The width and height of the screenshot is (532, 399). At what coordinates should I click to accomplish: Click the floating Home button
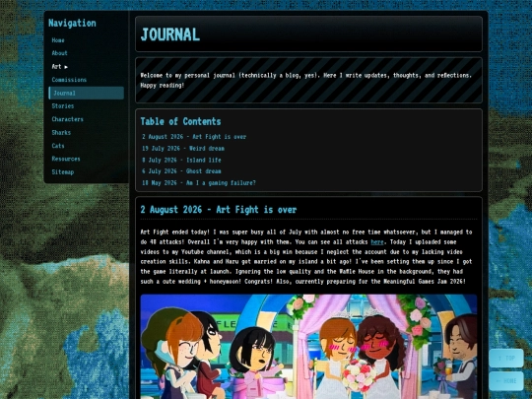click(x=506, y=381)
